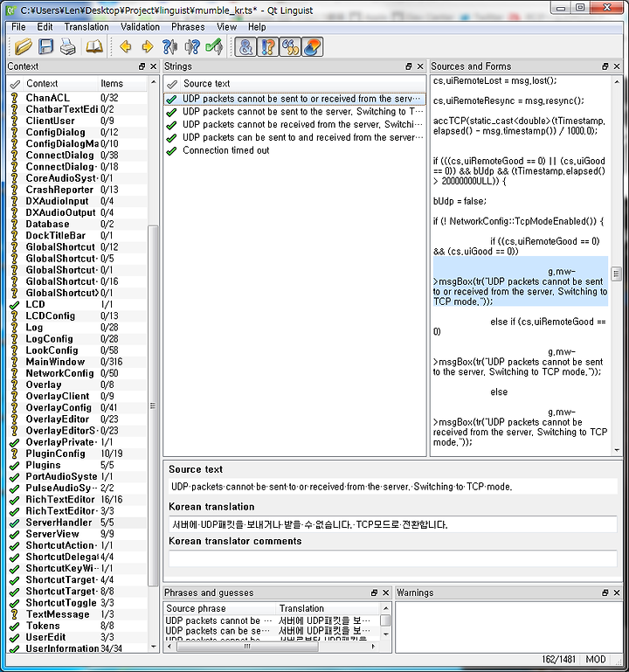This screenshot has width=629, height=672.
Task: Open the Help menu
Action: [257, 27]
